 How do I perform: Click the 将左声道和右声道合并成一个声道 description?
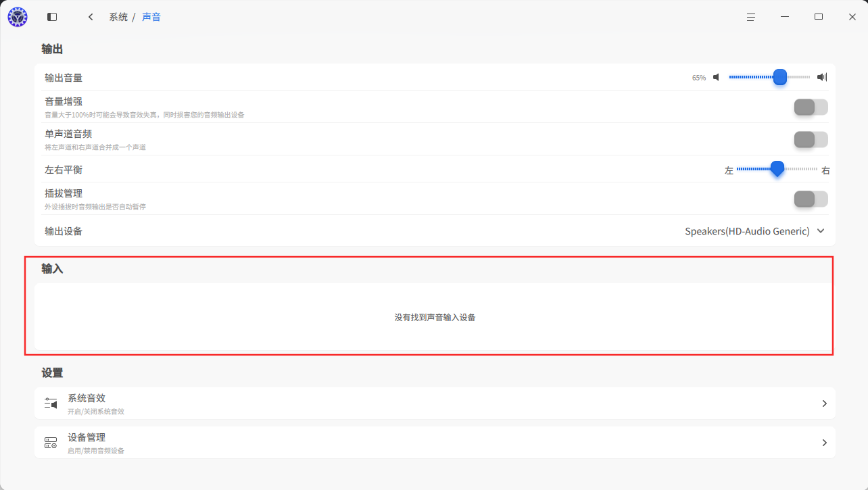point(95,147)
